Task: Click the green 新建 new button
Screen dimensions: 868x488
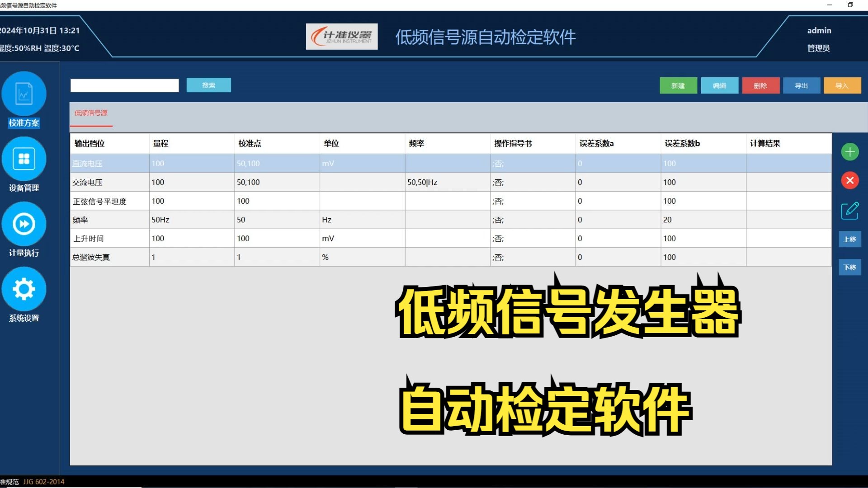Action: pos(678,85)
